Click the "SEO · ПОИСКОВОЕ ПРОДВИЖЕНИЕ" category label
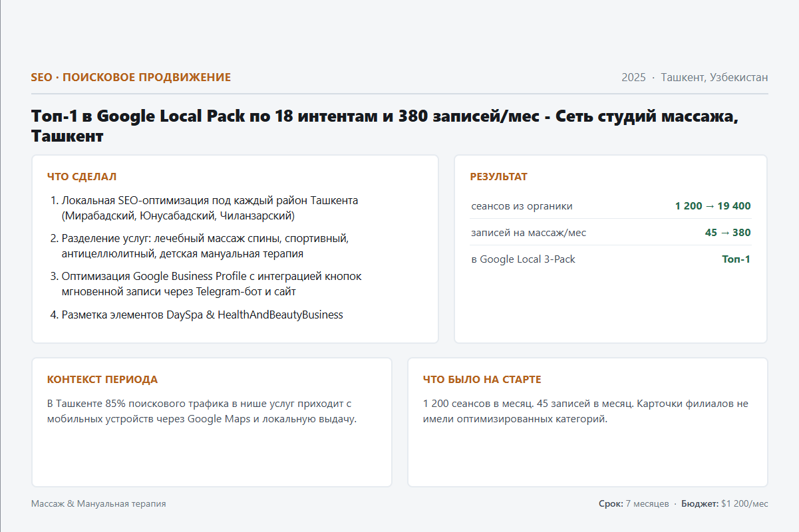799x532 pixels. [x=131, y=78]
